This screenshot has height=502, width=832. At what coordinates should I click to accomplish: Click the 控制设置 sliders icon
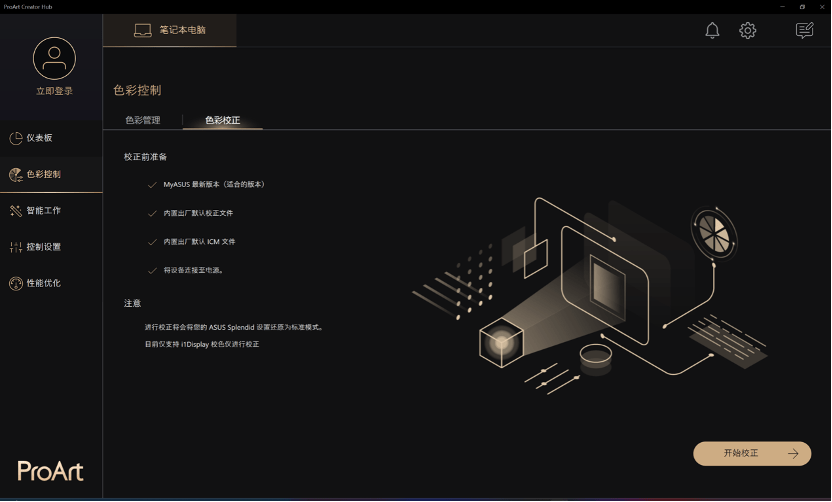[15, 247]
